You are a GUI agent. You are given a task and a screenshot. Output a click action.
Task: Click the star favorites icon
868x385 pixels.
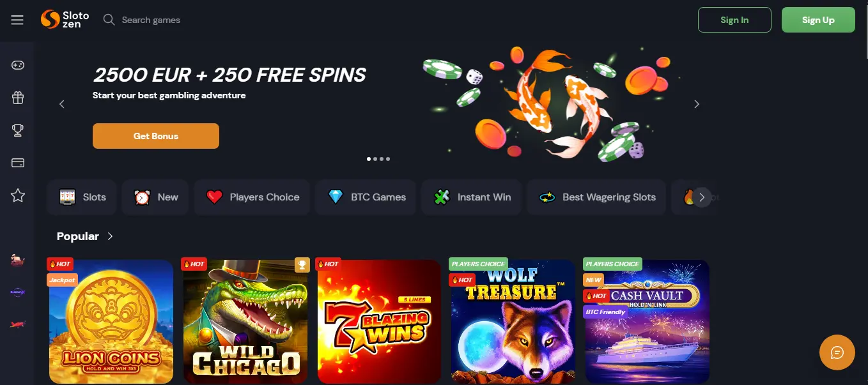click(18, 195)
